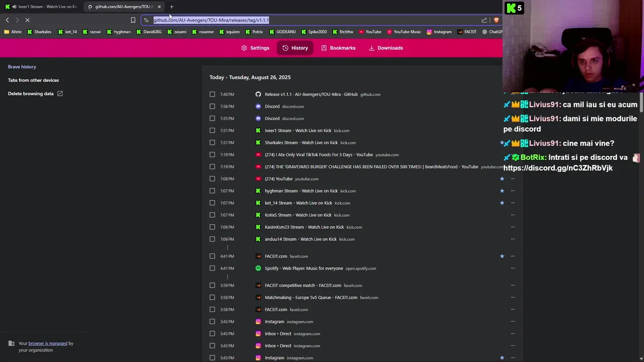Open Sharkales bookmark
Viewport: 644px width, 362px height.
point(39,32)
